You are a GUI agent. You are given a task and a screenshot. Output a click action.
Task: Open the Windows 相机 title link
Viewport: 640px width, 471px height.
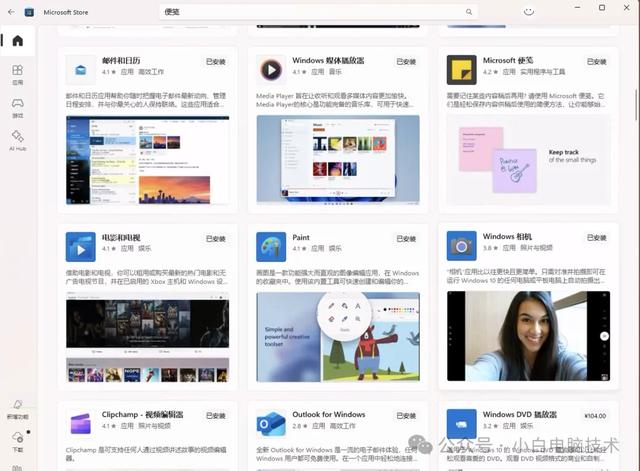click(x=507, y=236)
